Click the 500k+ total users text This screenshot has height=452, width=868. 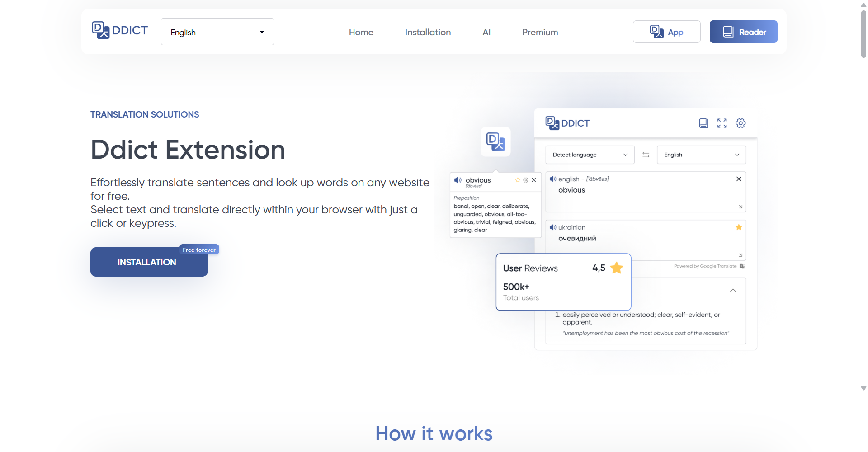pos(521,292)
